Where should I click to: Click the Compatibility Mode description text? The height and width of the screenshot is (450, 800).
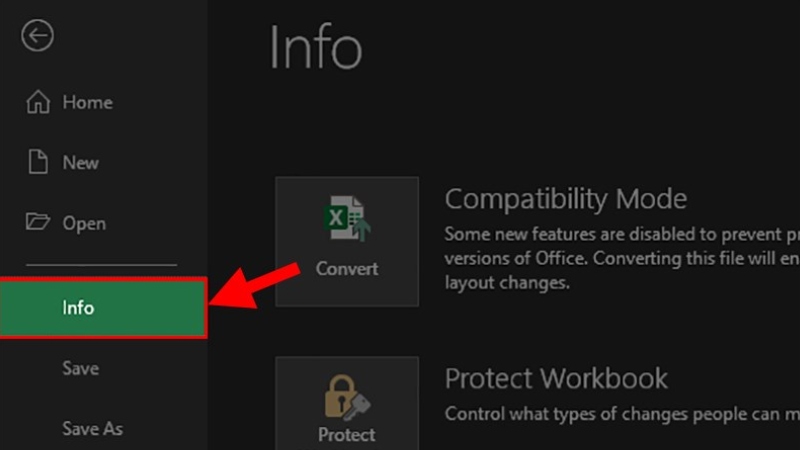click(x=620, y=257)
